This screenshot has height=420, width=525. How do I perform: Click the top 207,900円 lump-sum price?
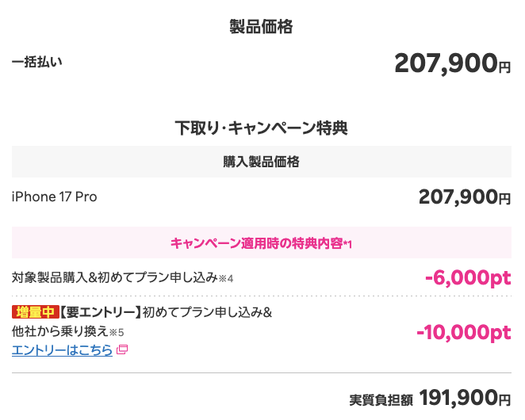tap(453, 63)
